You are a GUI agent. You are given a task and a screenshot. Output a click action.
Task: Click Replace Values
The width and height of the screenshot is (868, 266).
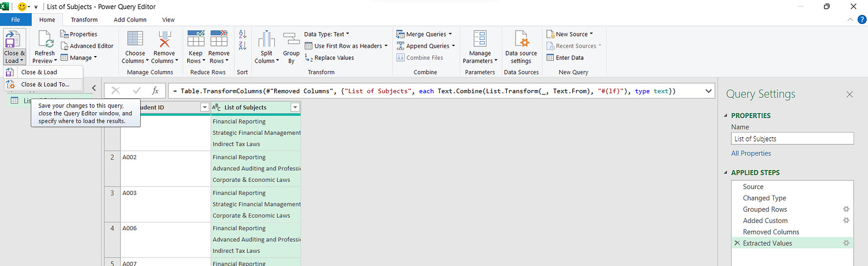(x=329, y=58)
